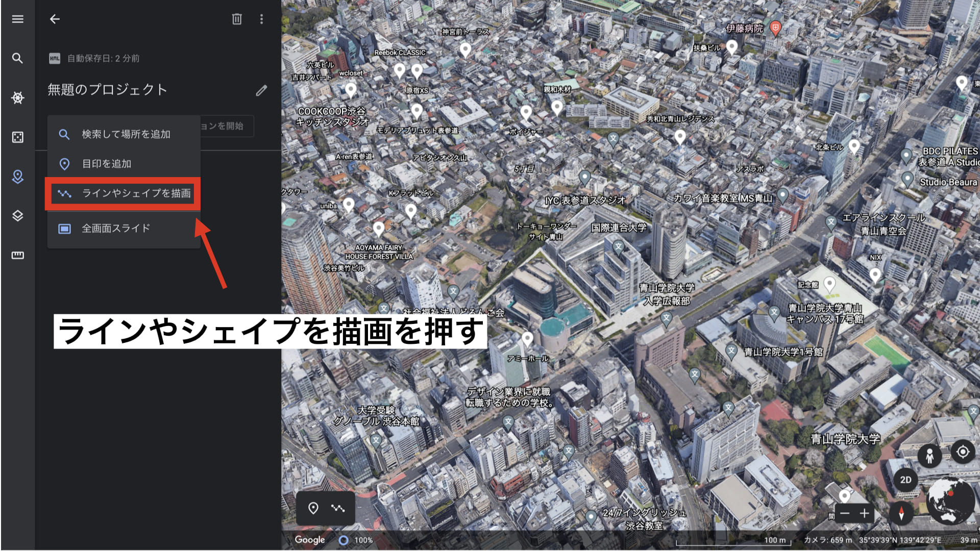
Task: Click the Reebok CLASSIC map label
Action: coord(400,53)
